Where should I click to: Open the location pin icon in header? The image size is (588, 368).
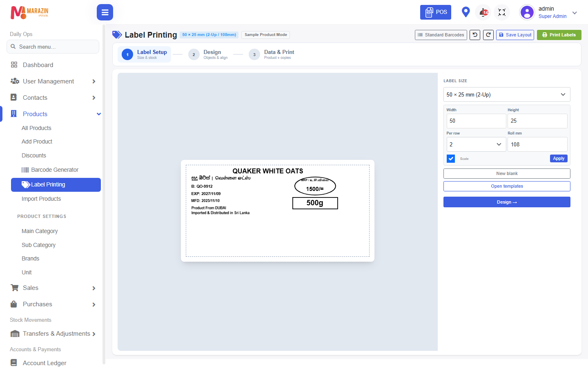point(465,12)
